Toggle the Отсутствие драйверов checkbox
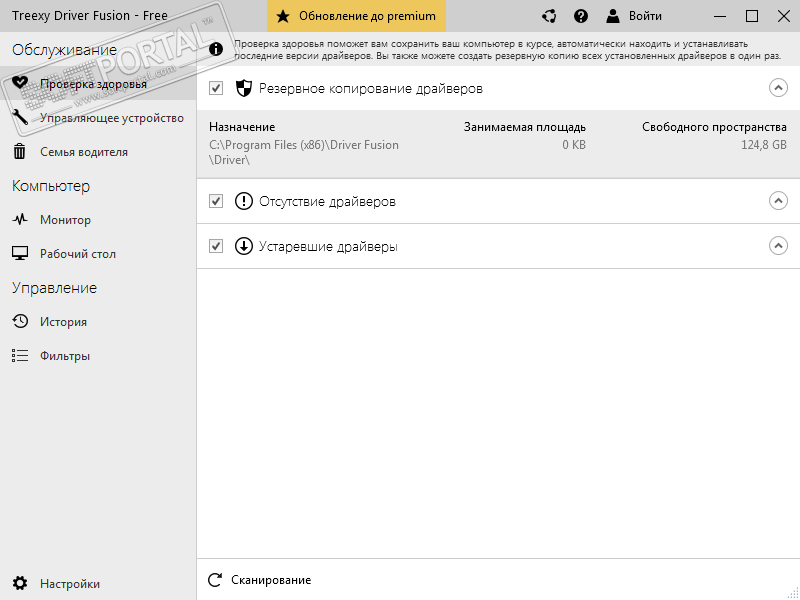Image resolution: width=800 pixels, height=600 pixels. [x=216, y=201]
